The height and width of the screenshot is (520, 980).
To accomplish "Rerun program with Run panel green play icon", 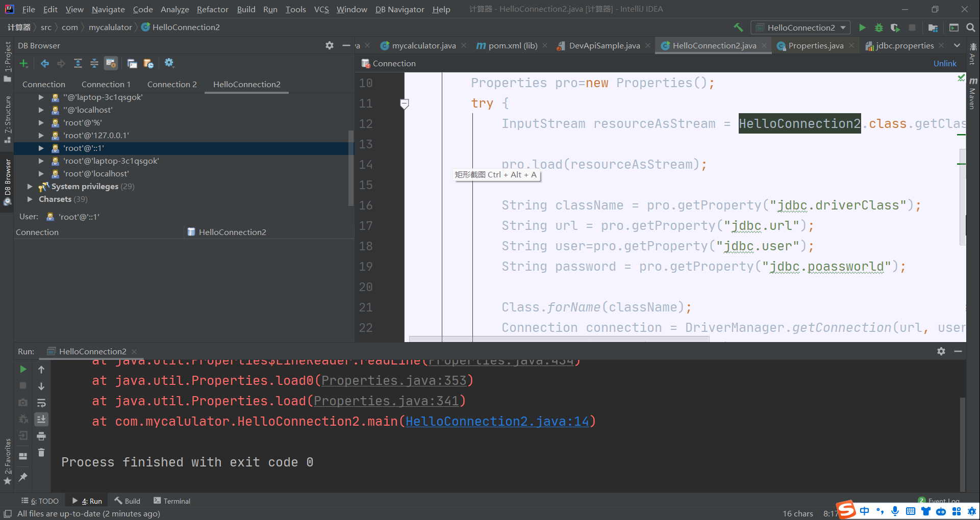I will point(23,369).
